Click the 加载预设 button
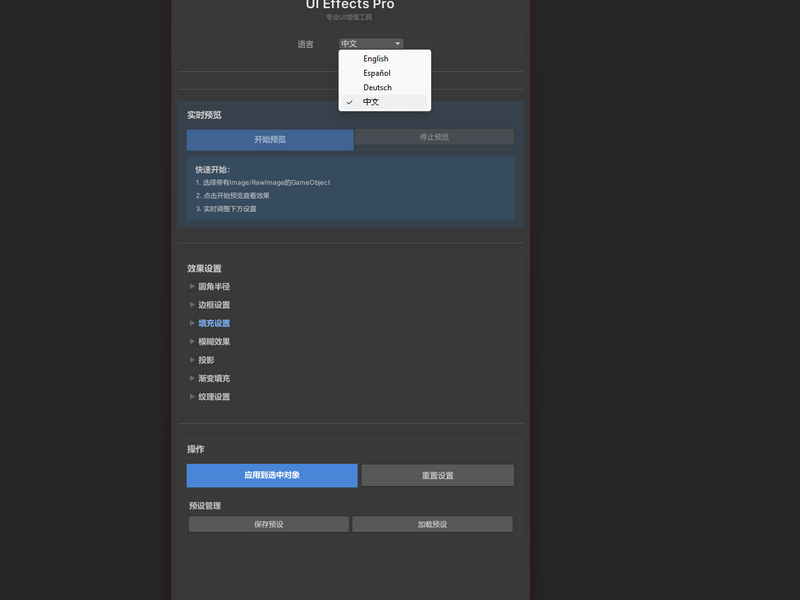 pos(432,524)
